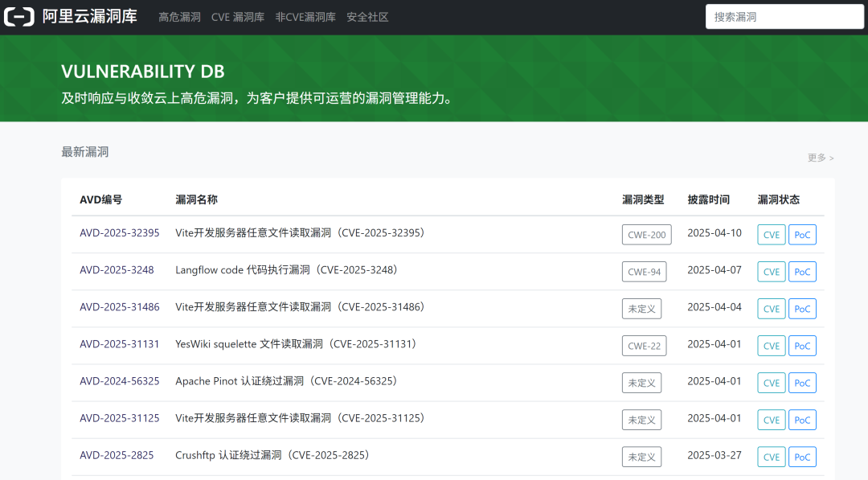Click CVE button in AVD-2025-32395 row
The width and height of the screenshot is (868, 480).
coord(771,235)
